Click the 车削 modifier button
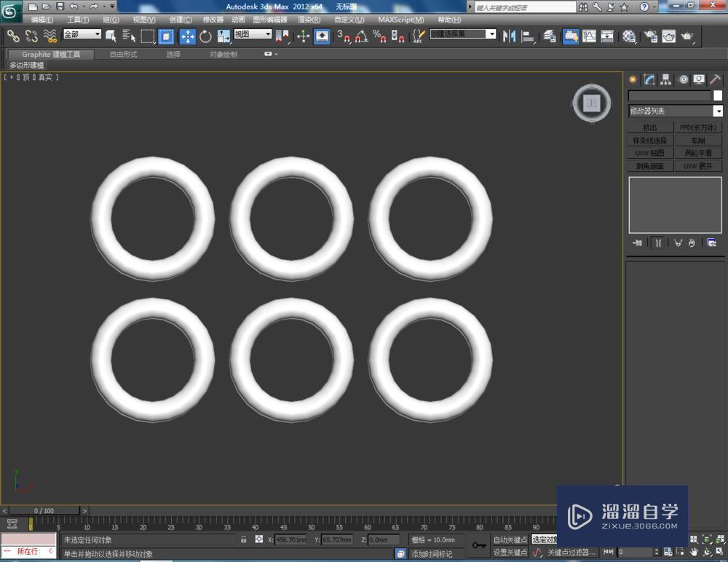Screen dimensions: 728x562 coord(697,139)
